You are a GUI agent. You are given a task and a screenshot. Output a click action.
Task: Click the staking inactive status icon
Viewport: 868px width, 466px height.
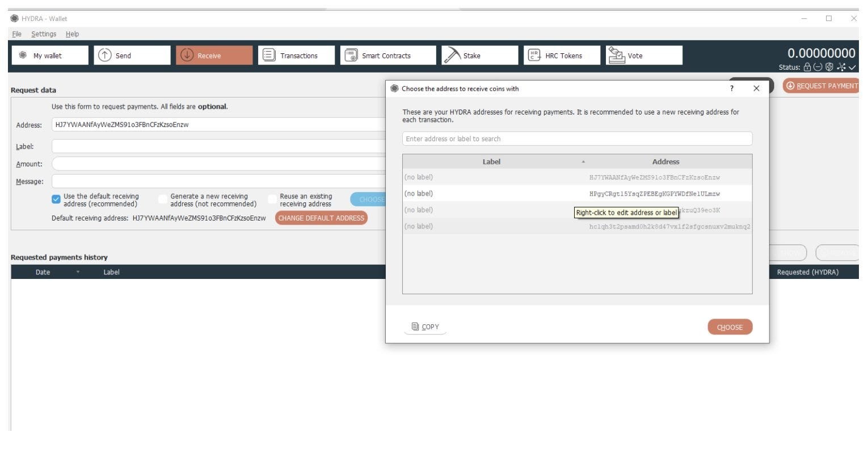tap(818, 67)
